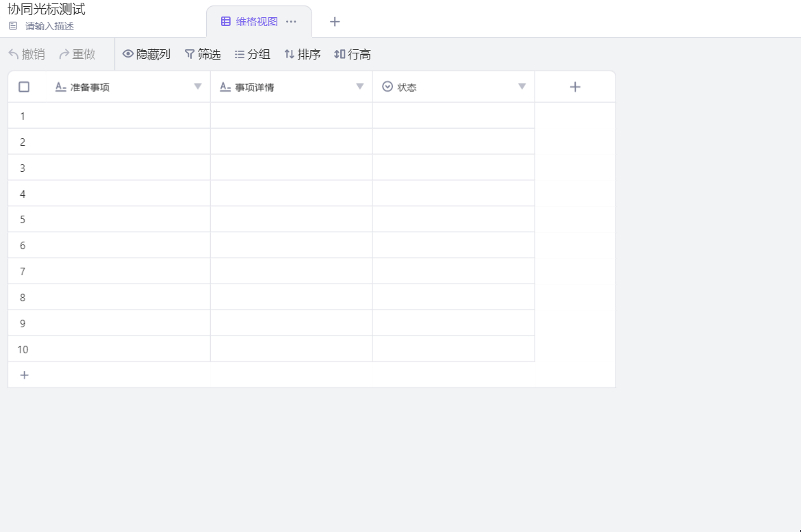Image resolution: width=801 pixels, height=532 pixels.
Task: Click the status icon beside 状态 column
Action: [387, 86]
